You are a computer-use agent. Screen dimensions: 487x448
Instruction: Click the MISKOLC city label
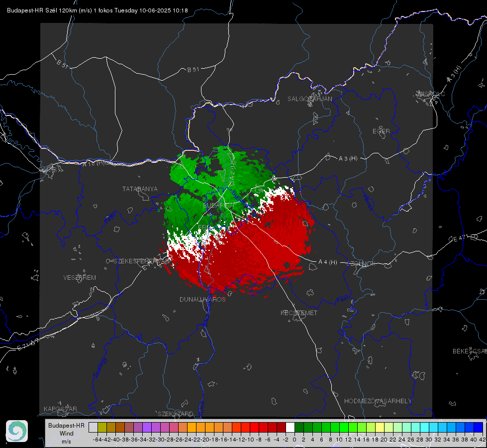pyautogui.click(x=431, y=94)
